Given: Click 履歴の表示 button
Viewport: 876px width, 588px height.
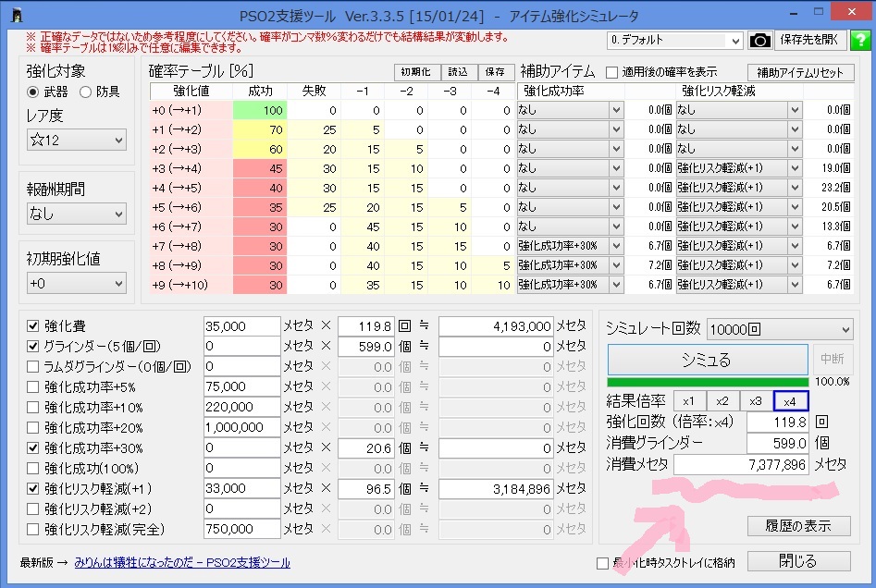Looking at the screenshot, I should pyautogui.click(x=799, y=526).
